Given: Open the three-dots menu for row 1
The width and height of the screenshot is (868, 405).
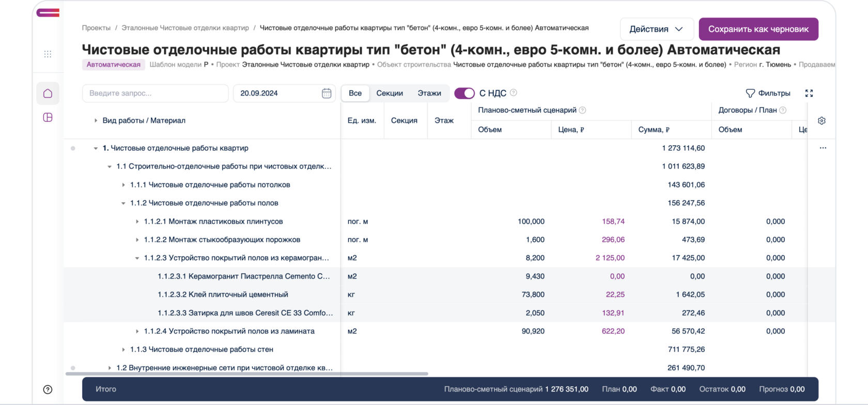Looking at the screenshot, I should [823, 148].
